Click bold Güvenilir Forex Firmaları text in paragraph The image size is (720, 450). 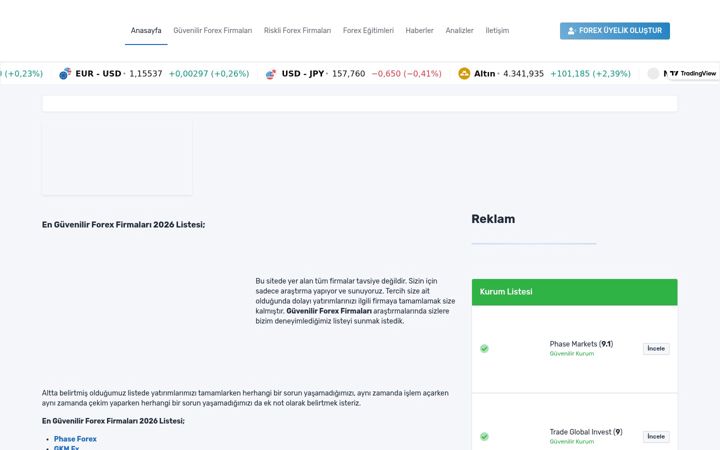(329, 311)
